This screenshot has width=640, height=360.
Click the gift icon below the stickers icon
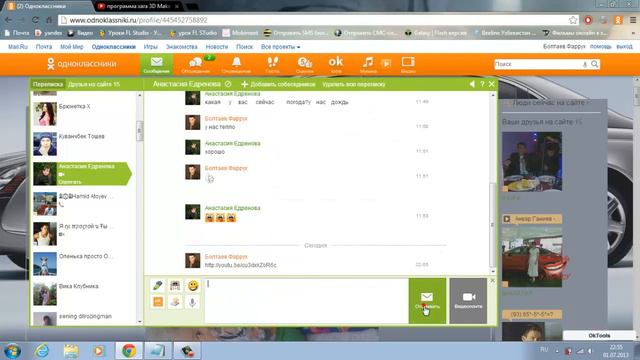[x=175, y=302]
